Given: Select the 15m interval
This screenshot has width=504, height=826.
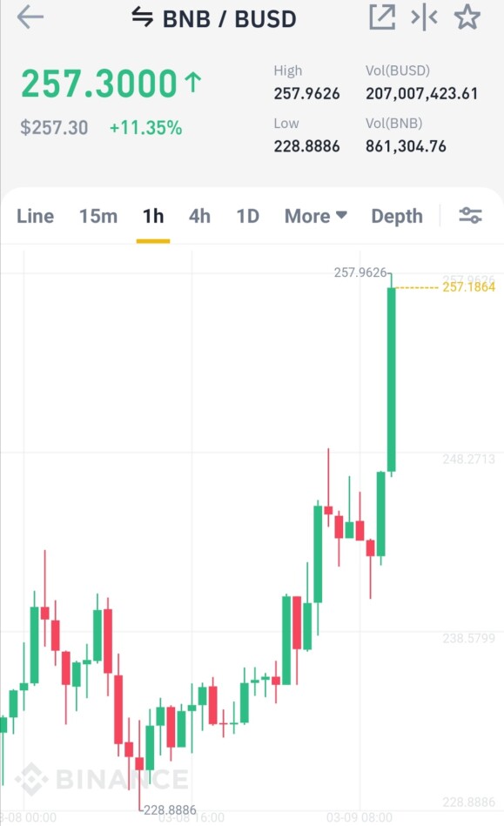Looking at the screenshot, I should coord(98,216).
